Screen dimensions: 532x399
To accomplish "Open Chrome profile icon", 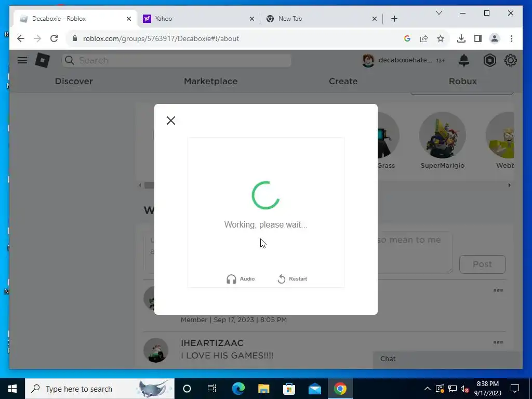I will [x=495, y=38].
